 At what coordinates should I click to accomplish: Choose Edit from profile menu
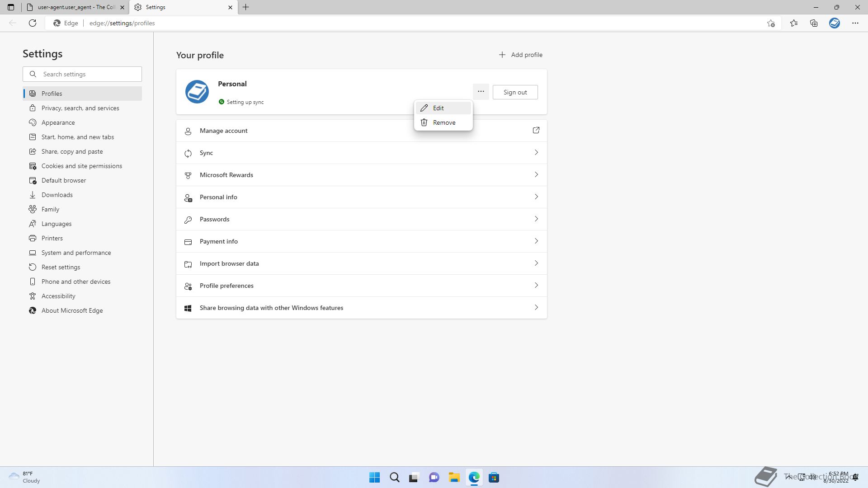443,108
